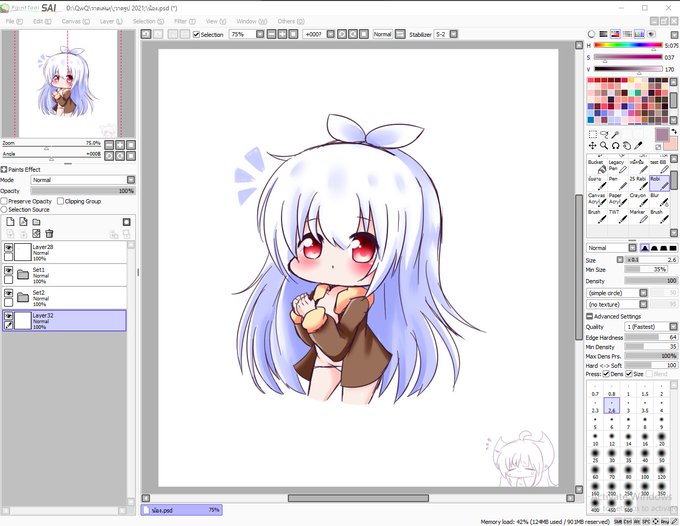Choose the Marker tool

coord(638,216)
